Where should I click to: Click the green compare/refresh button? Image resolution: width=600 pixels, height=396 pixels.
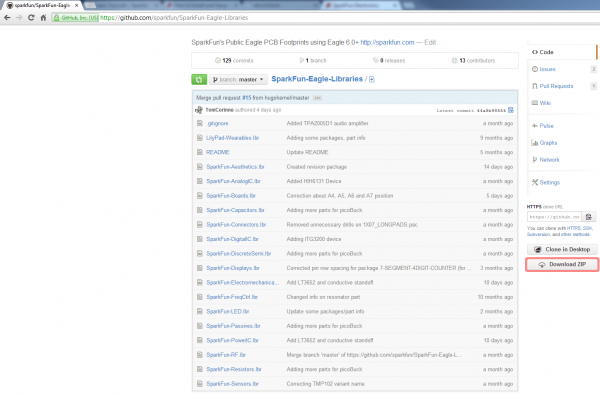coord(199,79)
